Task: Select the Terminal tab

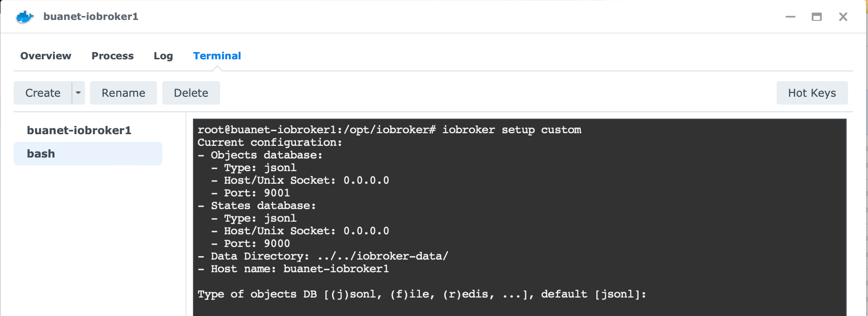Action: [x=217, y=56]
